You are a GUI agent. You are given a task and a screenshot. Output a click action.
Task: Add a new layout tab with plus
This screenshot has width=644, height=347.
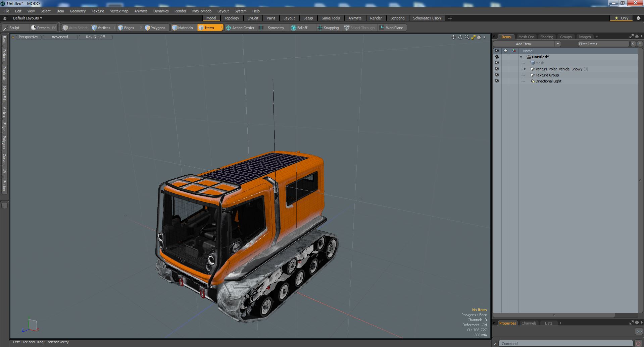[450, 18]
